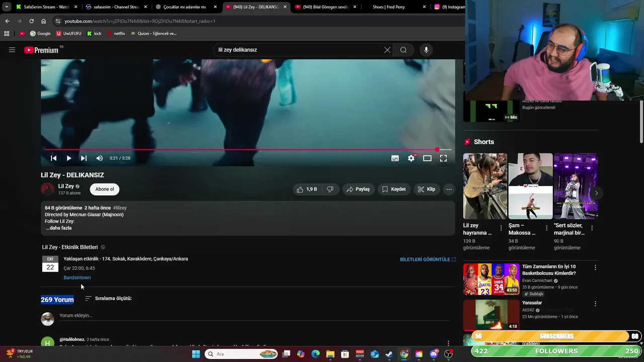Image resolution: width=644 pixels, height=362 pixels.
Task: Open BİLETLERİ GÖRÜNTÜLE tickets link
Action: 428,259
